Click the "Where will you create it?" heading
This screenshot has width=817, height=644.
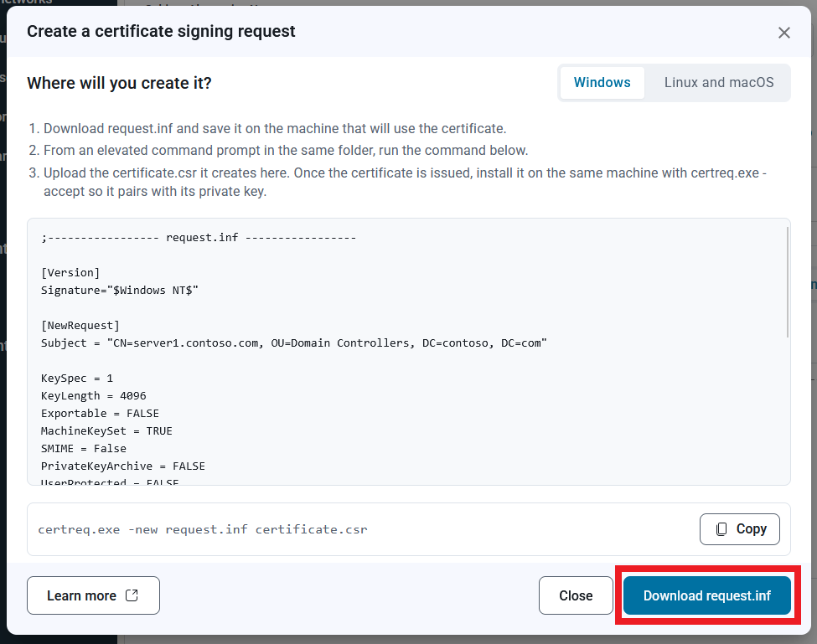119,83
